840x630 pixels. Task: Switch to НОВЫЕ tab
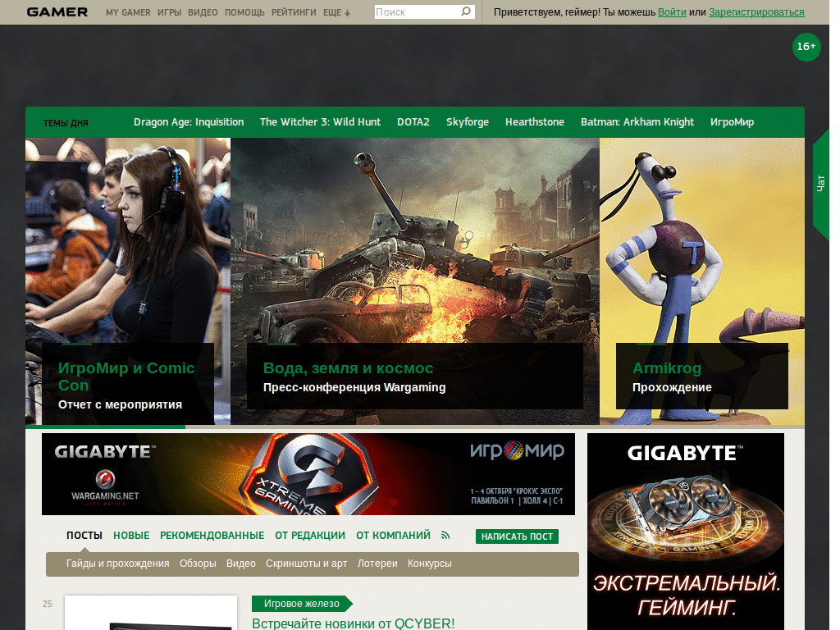click(131, 535)
